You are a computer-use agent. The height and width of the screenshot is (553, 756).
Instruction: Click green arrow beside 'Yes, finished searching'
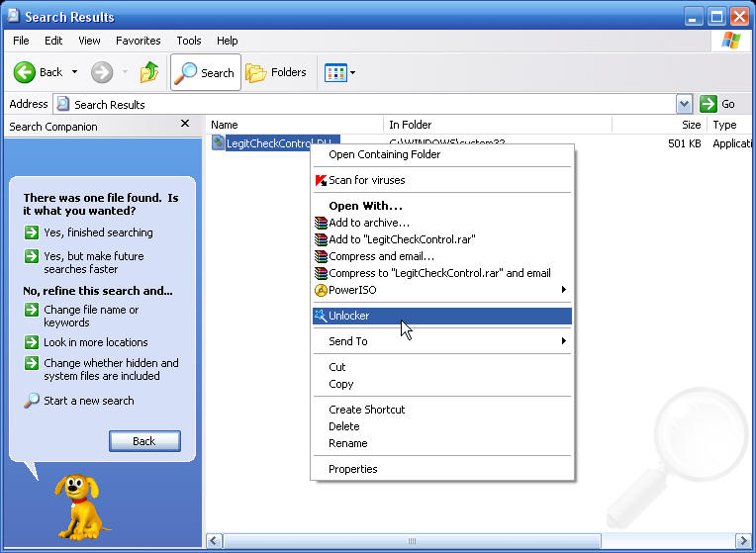click(32, 232)
